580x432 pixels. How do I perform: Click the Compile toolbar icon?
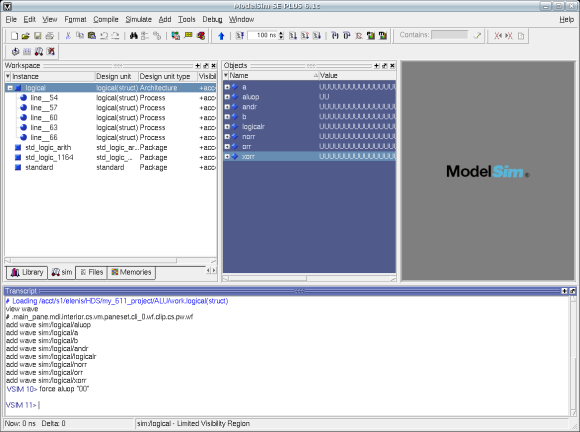coord(176,36)
